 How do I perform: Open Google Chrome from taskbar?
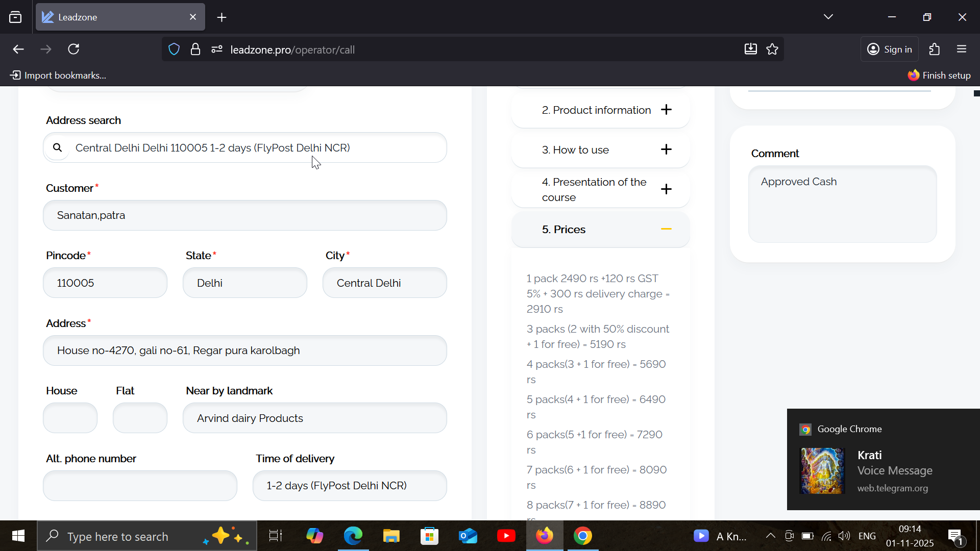pyautogui.click(x=582, y=536)
